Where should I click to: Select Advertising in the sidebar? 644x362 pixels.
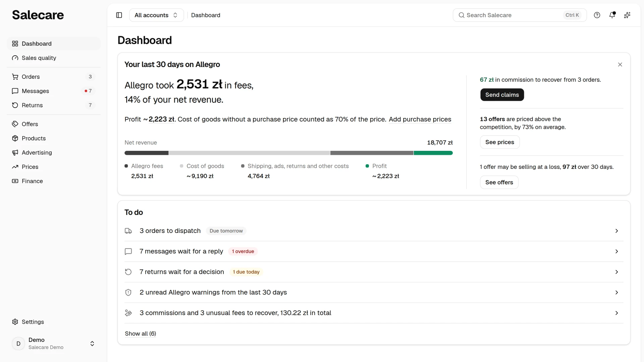[x=54, y=153]
